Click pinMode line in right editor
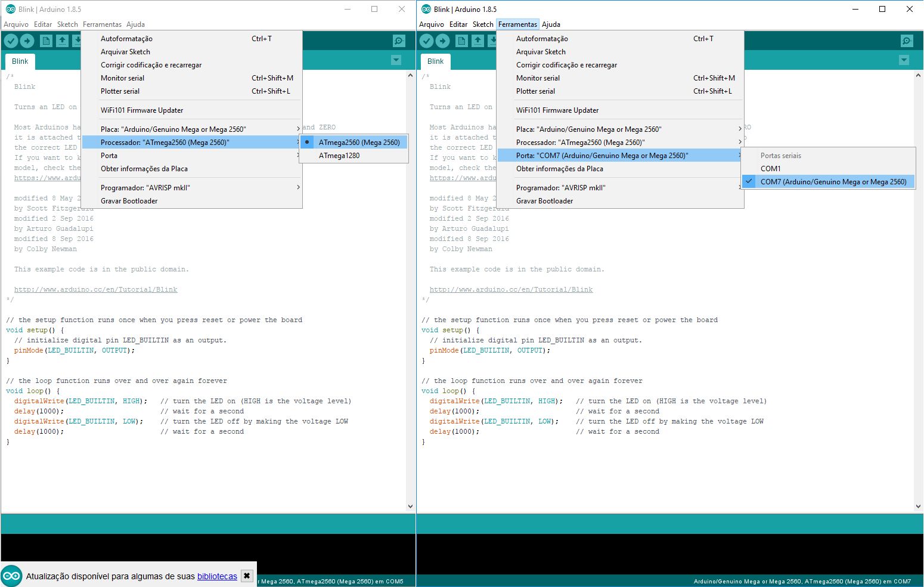The height and width of the screenshot is (587, 924). click(490, 350)
